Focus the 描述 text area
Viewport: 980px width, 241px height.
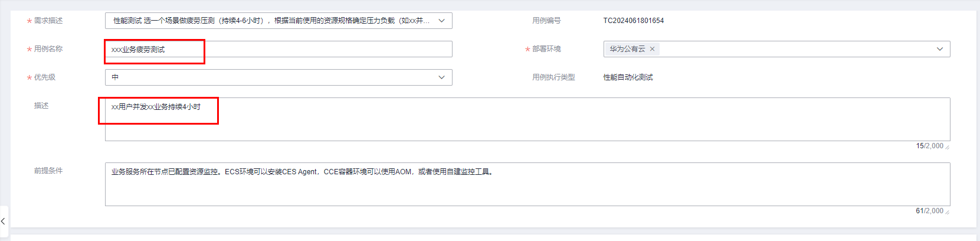point(527,119)
